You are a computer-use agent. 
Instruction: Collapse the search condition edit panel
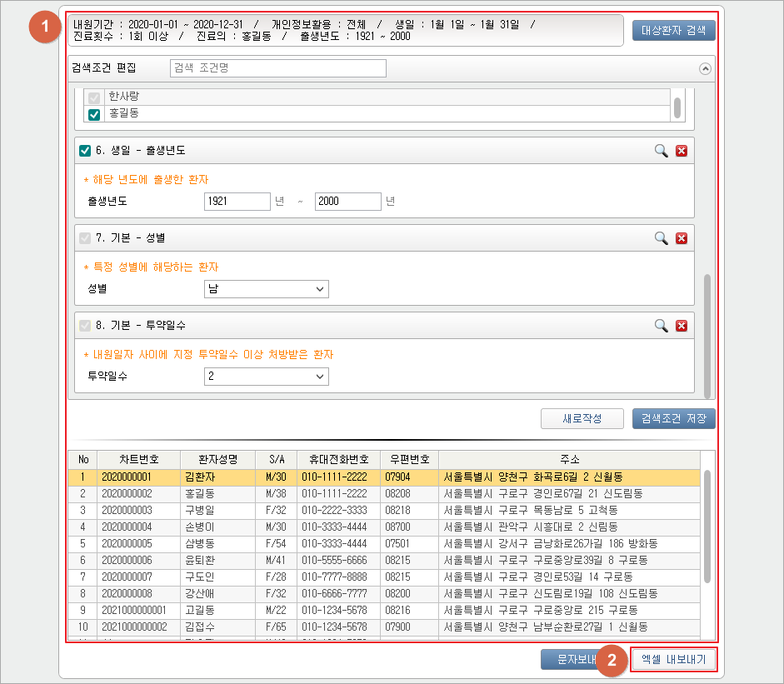706,69
